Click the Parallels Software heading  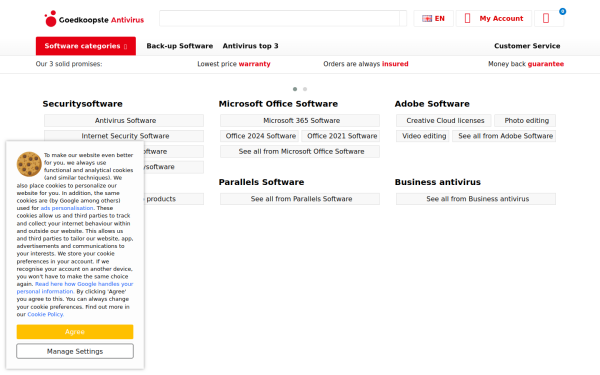(x=261, y=182)
